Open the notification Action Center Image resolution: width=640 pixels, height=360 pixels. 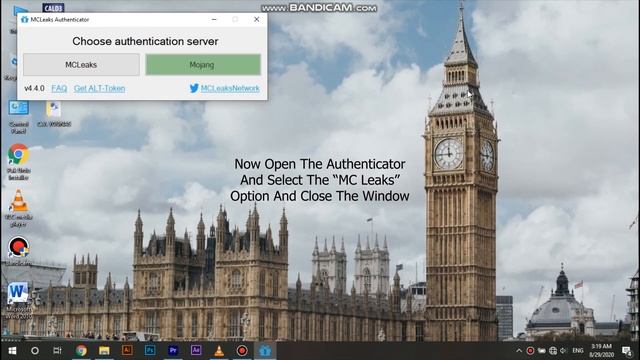tap(627, 351)
